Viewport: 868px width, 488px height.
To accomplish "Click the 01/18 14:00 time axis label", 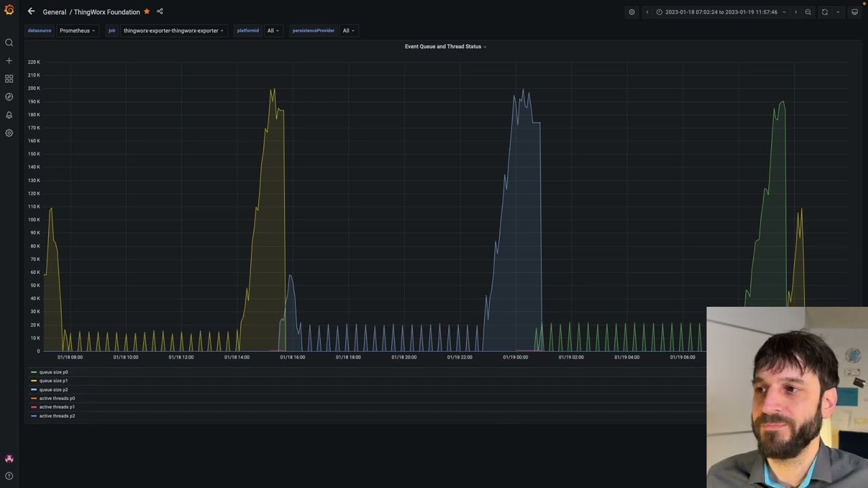I will pos(237,357).
